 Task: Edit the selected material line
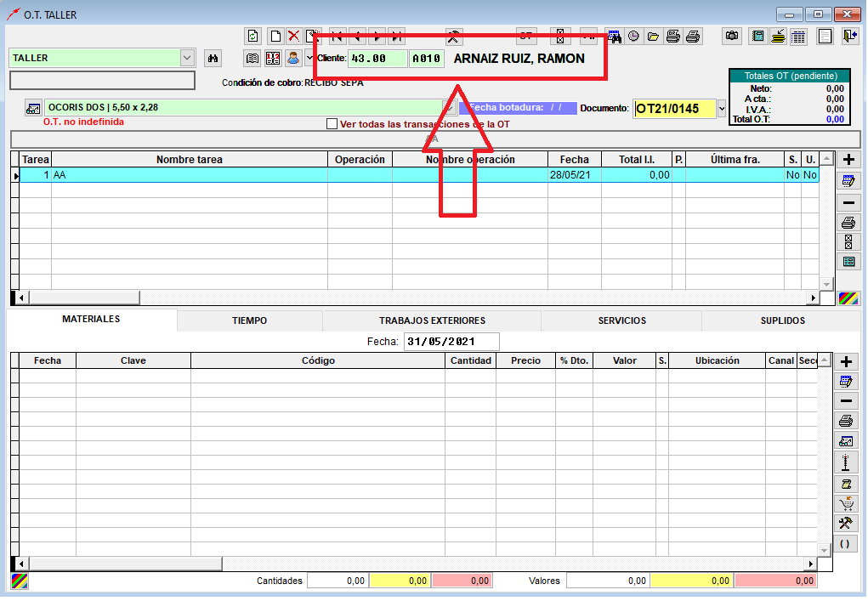click(846, 382)
